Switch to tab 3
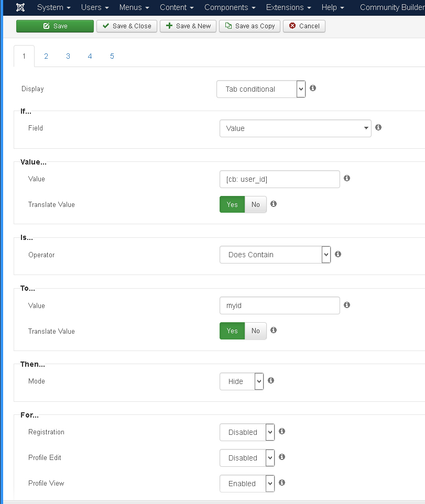The image size is (425, 504). [68, 56]
